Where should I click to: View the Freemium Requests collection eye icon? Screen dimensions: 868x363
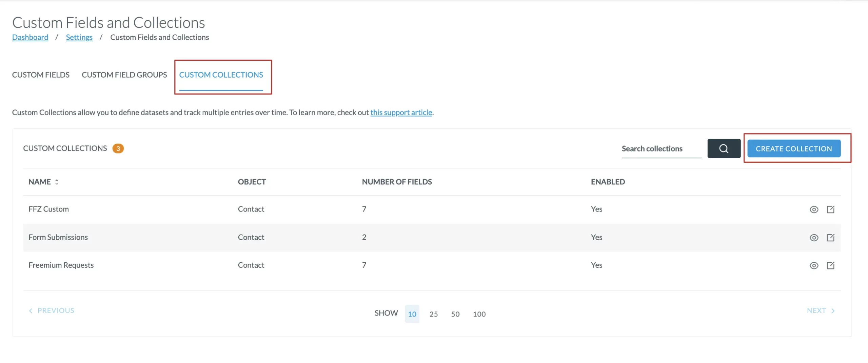pos(814,265)
